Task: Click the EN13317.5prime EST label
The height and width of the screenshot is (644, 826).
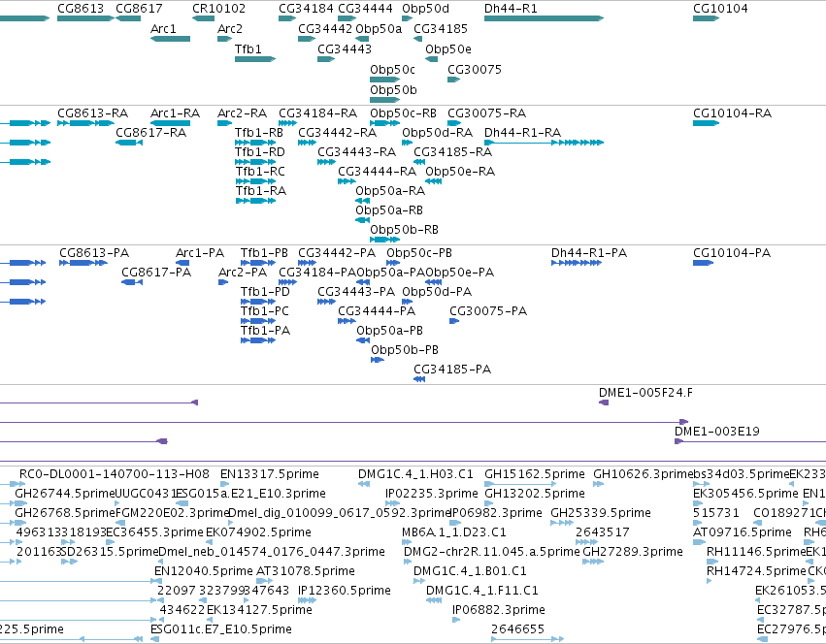Action: coord(270,475)
